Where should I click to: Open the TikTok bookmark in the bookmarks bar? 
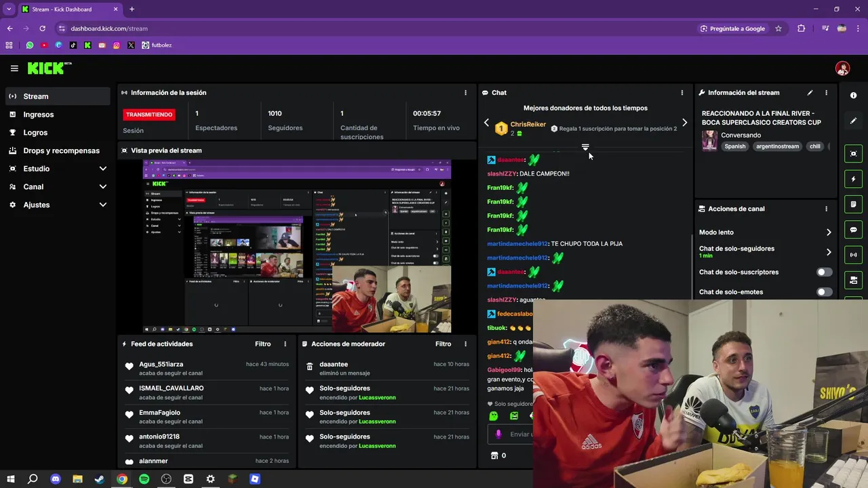tap(73, 45)
